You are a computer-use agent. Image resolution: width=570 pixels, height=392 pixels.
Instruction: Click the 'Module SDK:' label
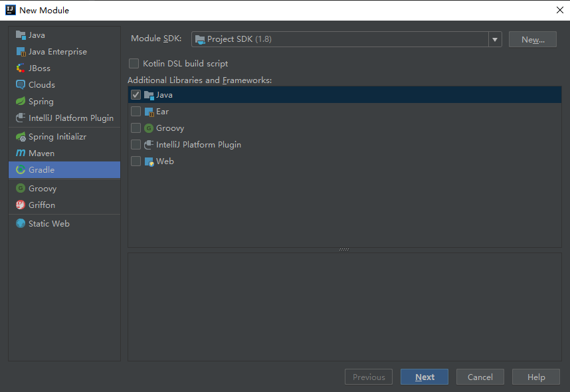(x=156, y=39)
